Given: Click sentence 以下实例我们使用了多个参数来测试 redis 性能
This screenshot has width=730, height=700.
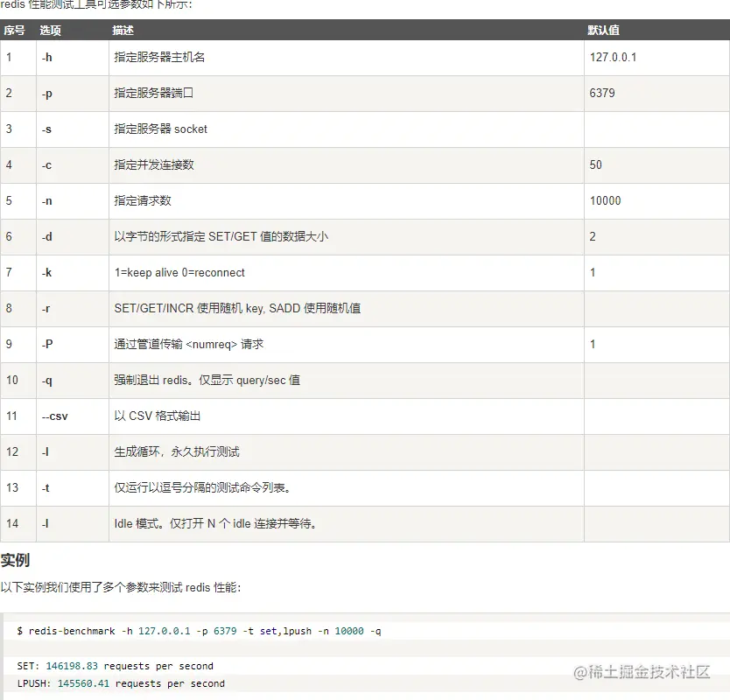Looking at the screenshot, I should click(x=121, y=587).
